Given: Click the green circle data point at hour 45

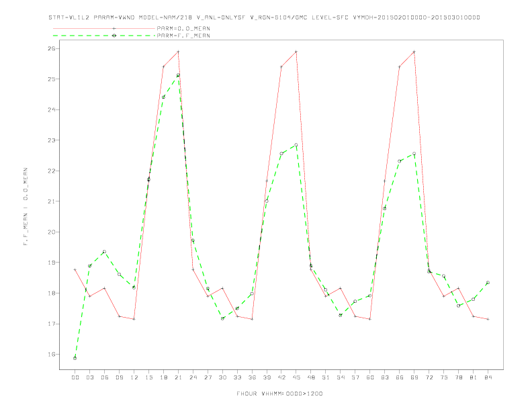Looking at the screenshot, I should tap(296, 145).
